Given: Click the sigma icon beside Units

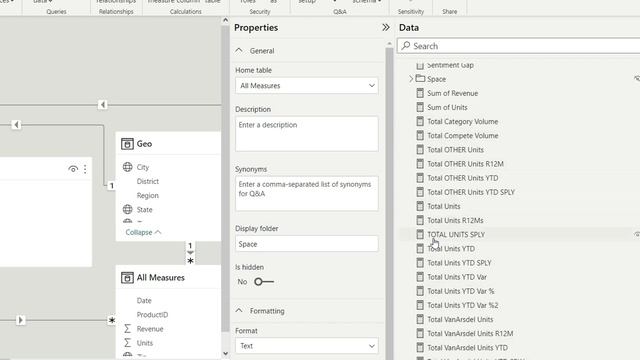Looking at the screenshot, I should 127,343.
